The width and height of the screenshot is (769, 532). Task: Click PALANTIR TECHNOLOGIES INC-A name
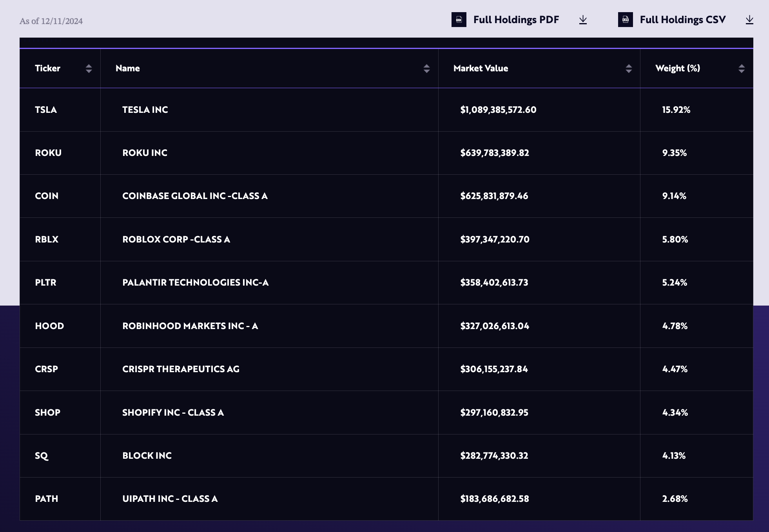pyautogui.click(x=195, y=282)
